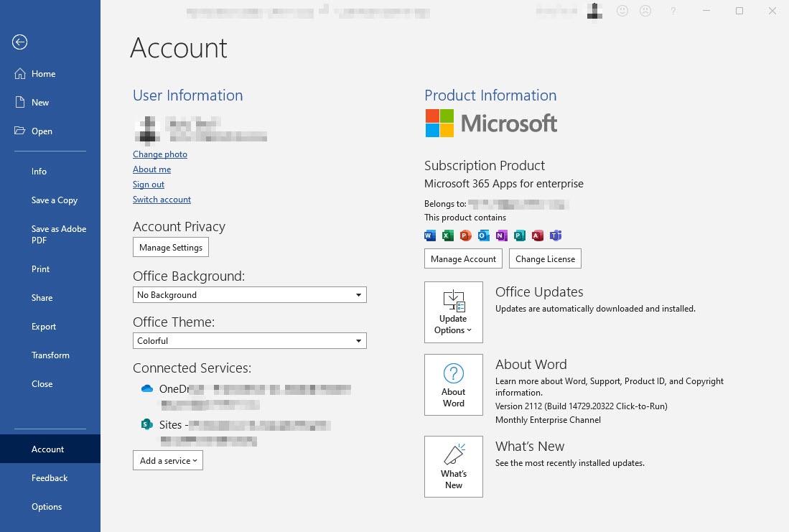789x532 pixels.
Task: Open the About Word button
Action: pyautogui.click(x=454, y=385)
